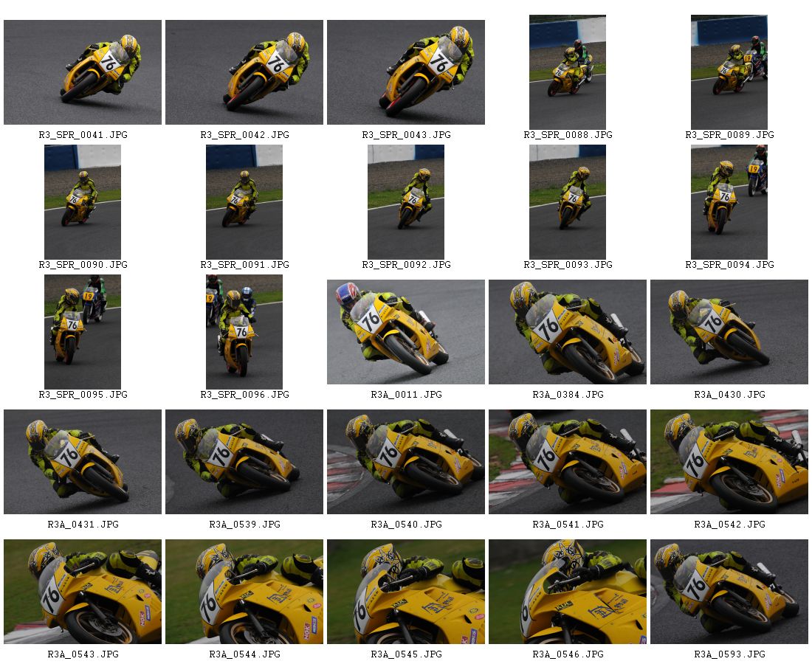Click the R3A_0593.JPG thumbnail
812x664 pixels.
pyautogui.click(x=729, y=592)
